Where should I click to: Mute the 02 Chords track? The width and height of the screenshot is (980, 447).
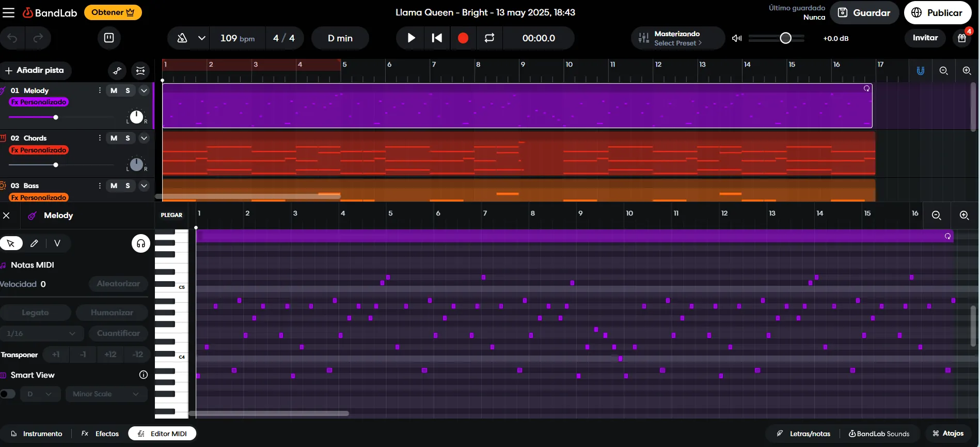click(114, 138)
